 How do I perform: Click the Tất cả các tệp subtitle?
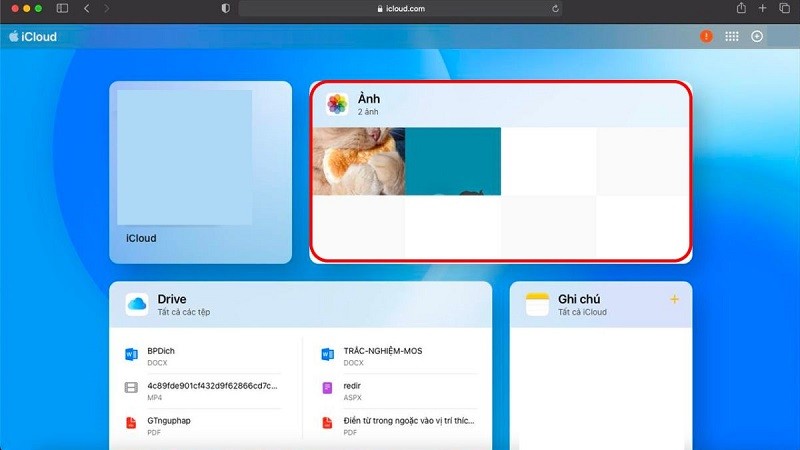[x=184, y=312]
